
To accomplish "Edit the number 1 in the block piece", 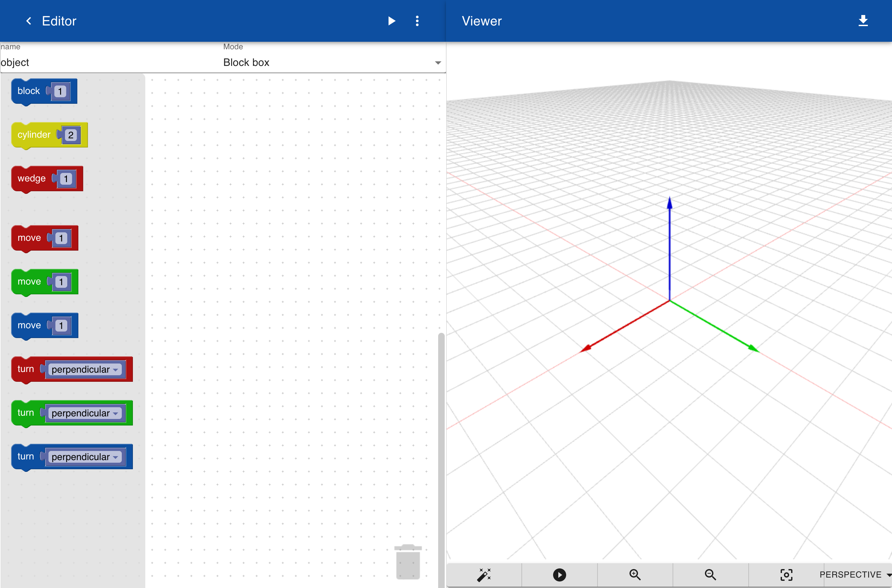I will [60, 91].
